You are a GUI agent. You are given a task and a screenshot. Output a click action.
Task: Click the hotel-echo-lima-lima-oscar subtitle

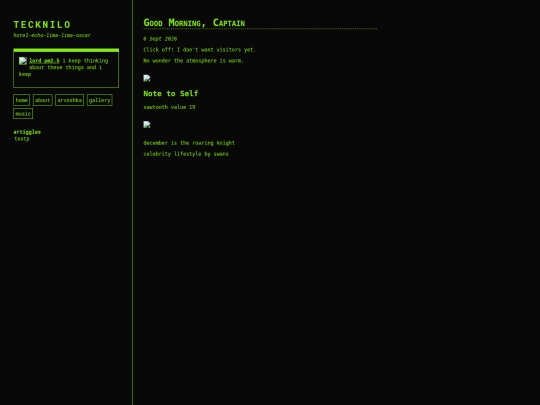coord(52,35)
